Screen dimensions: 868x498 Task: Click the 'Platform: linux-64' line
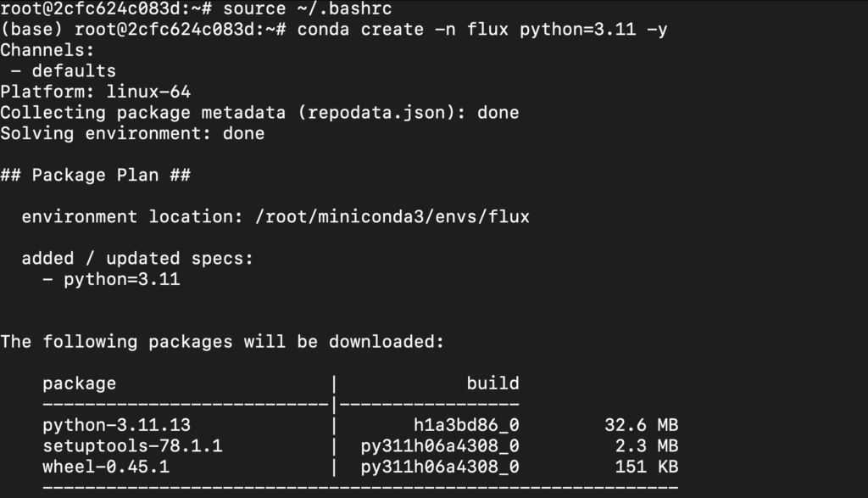pos(95,92)
